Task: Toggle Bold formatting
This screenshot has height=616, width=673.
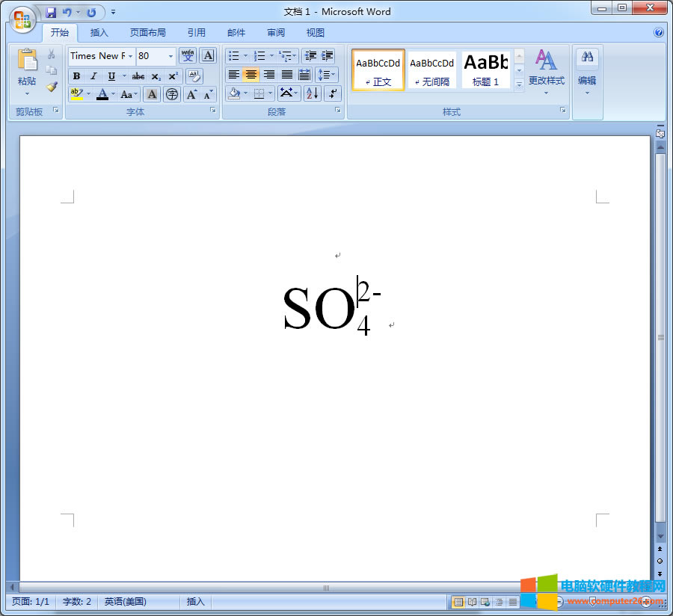Action: (x=76, y=76)
